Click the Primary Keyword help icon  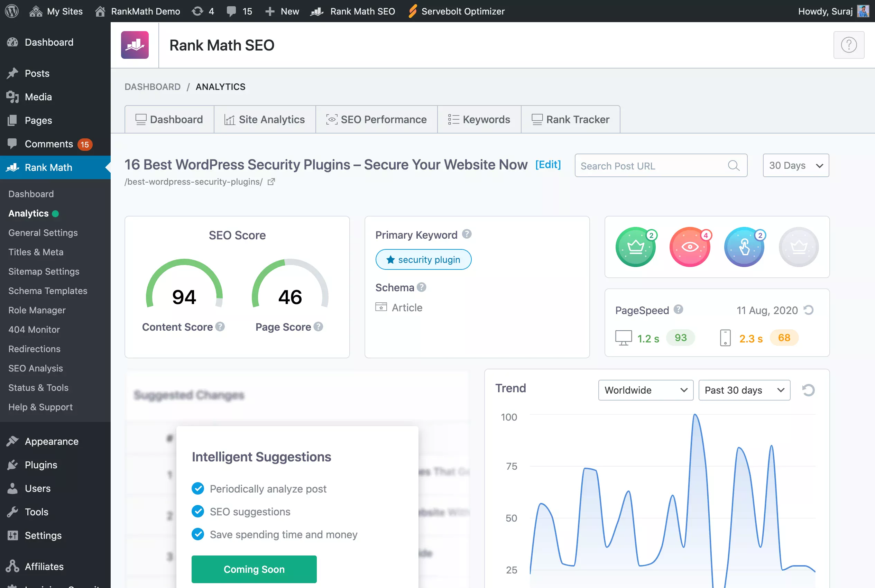(x=467, y=235)
